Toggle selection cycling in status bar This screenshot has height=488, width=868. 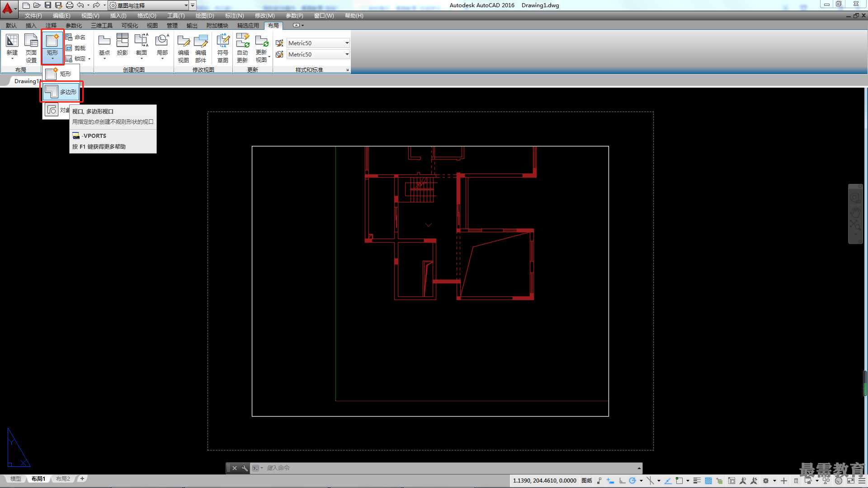coord(720,481)
